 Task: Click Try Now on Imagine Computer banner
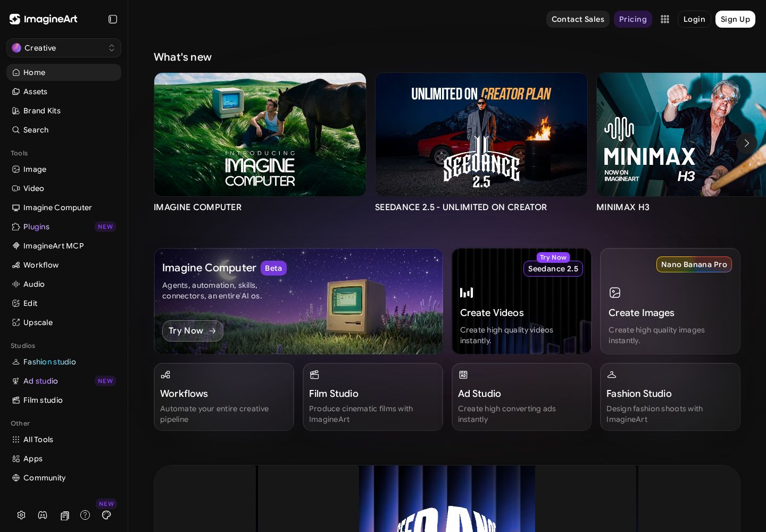[x=193, y=331]
